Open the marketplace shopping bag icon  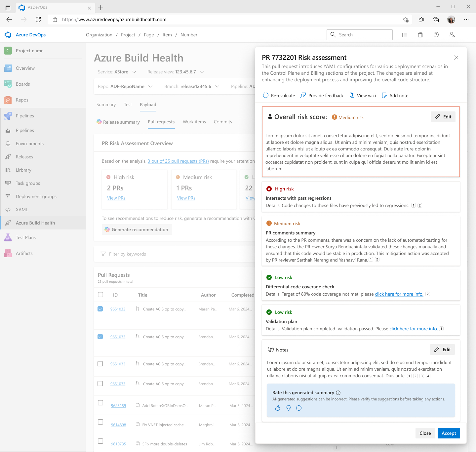tap(420, 35)
